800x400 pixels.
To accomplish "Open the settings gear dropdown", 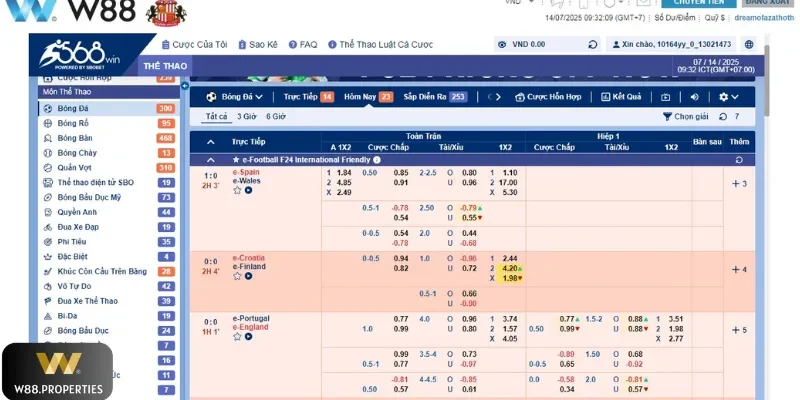I will [728, 97].
